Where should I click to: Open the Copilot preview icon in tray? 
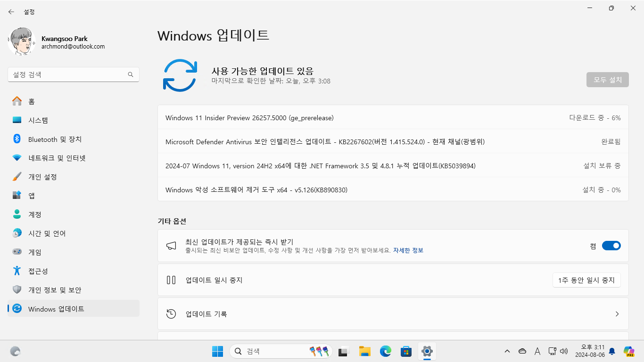tap(628, 351)
